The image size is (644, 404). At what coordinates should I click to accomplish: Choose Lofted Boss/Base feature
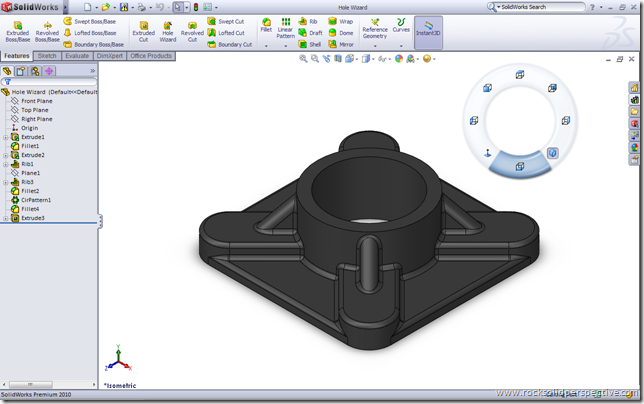tap(90, 33)
